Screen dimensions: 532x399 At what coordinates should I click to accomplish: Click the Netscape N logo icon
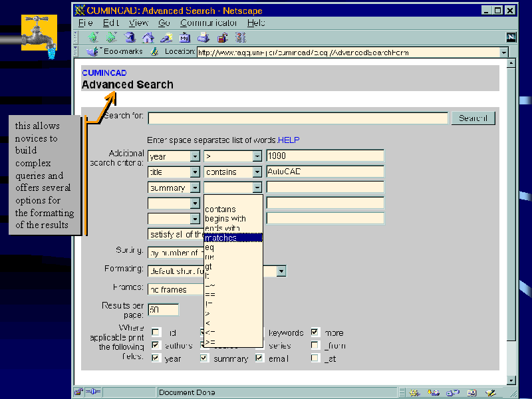(511, 37)
